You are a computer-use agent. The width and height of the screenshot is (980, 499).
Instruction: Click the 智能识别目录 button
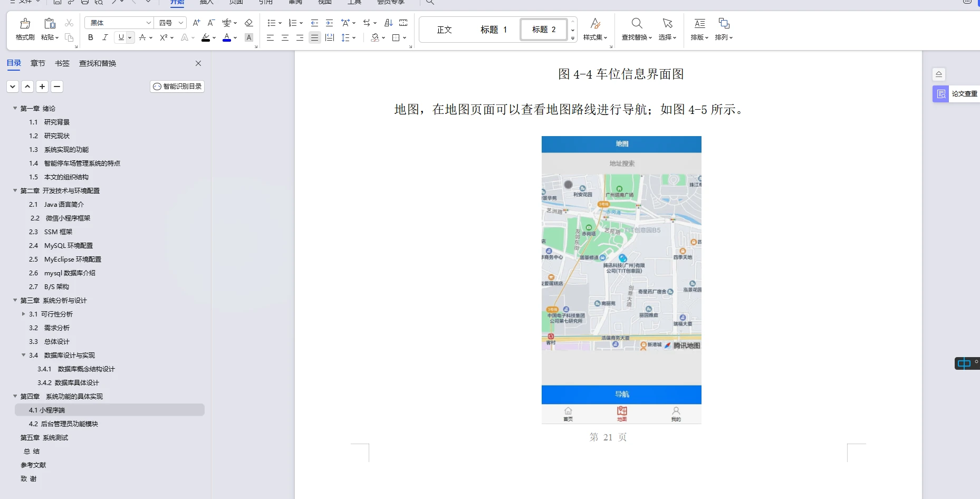coord(177,87)
